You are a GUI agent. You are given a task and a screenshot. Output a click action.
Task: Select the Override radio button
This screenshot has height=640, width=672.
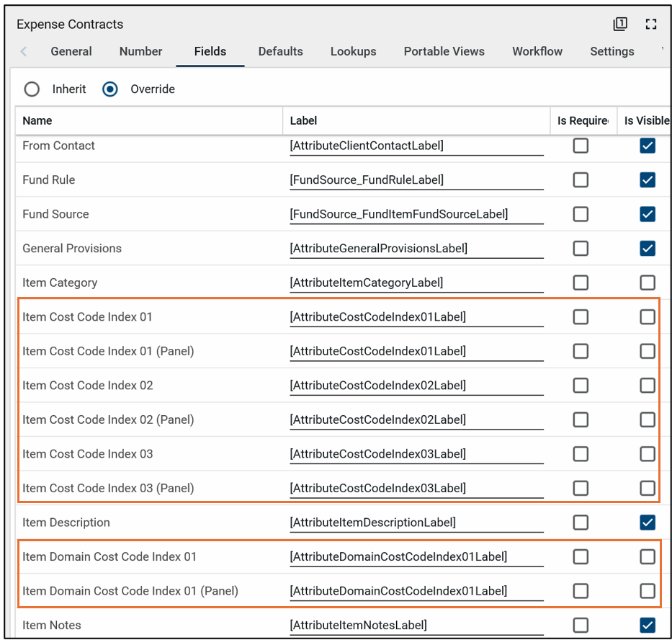point(110,89)
